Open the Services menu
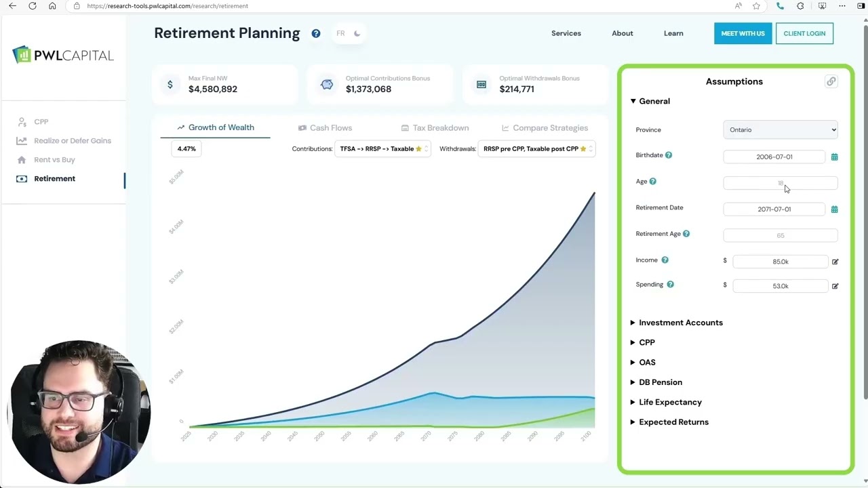This screenshot has width=868, height=488. pos(566,33)
